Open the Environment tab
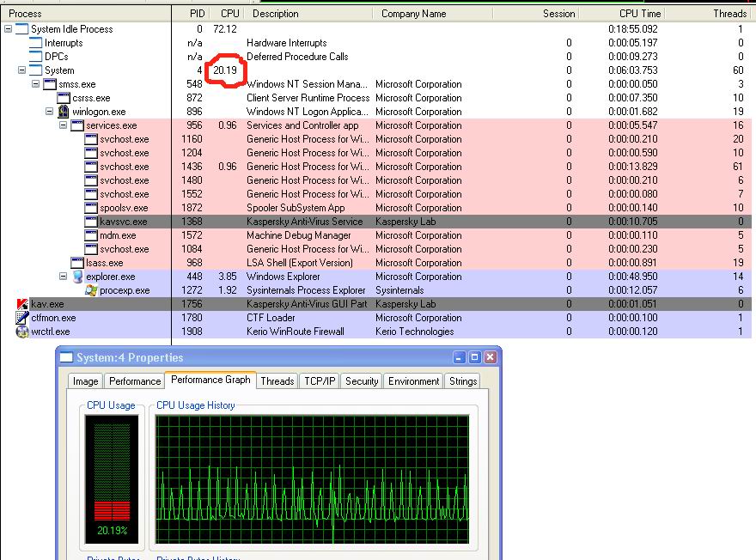This screenshot has height=560, width=756. 413,381
